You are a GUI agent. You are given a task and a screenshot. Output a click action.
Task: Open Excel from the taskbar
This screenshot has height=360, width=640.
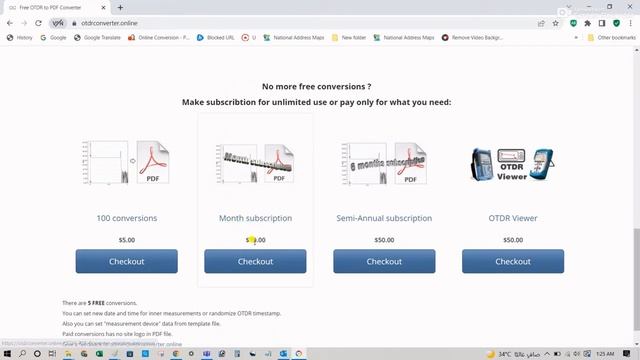pos(99,353)
